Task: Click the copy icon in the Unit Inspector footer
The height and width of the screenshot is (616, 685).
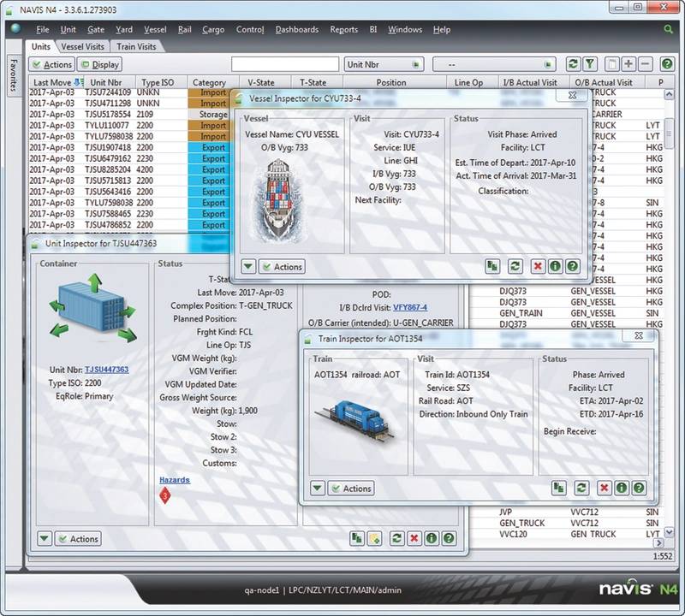Action: tap(356, 537)
